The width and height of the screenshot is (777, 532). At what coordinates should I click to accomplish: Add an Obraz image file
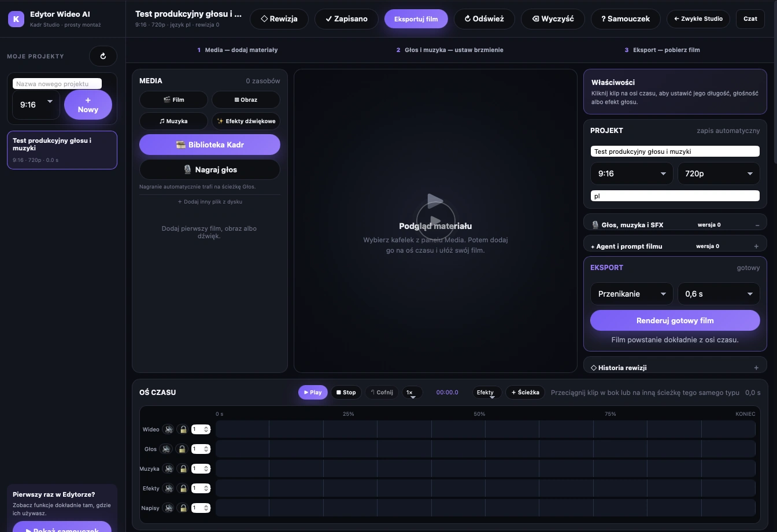pyautogui.click(x=246, y=99)
